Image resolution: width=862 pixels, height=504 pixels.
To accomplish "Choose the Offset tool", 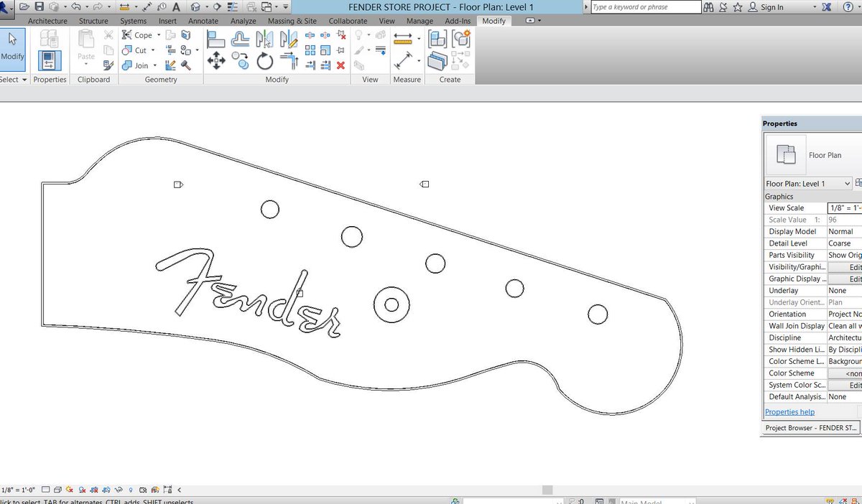I will [x=240, y=39].
